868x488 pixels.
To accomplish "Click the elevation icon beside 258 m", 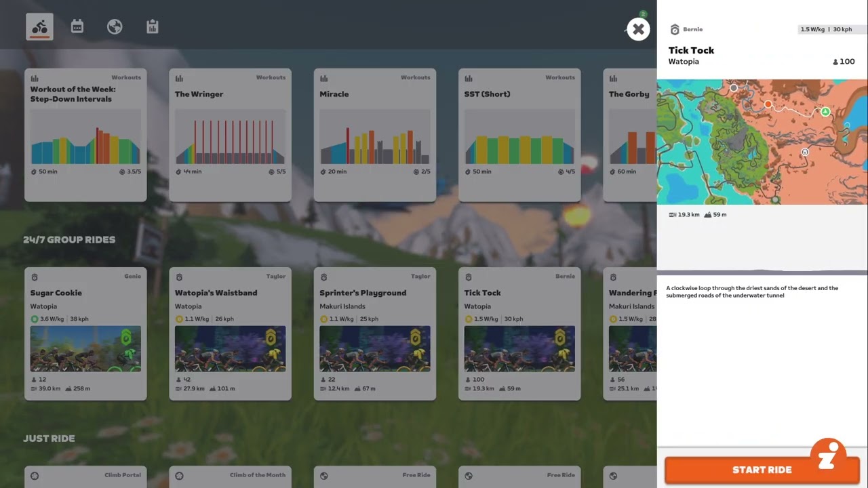I will (x=69, y=389).
